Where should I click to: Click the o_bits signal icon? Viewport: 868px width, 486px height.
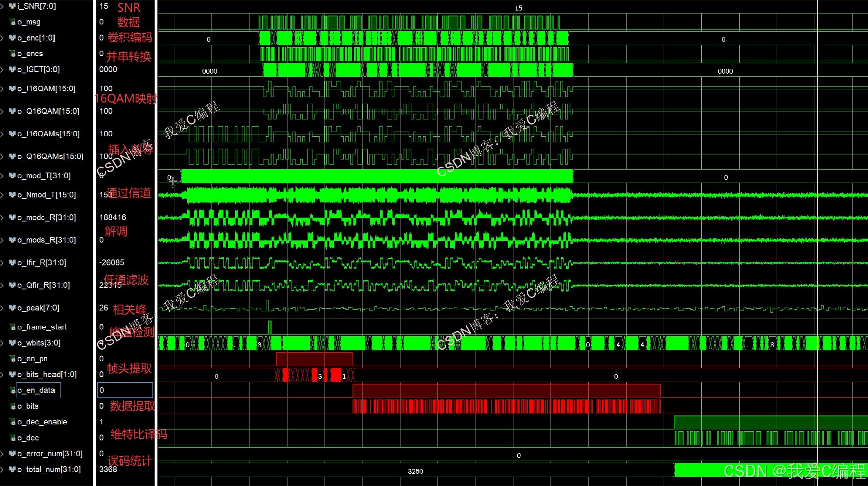(x=13, y=406)
